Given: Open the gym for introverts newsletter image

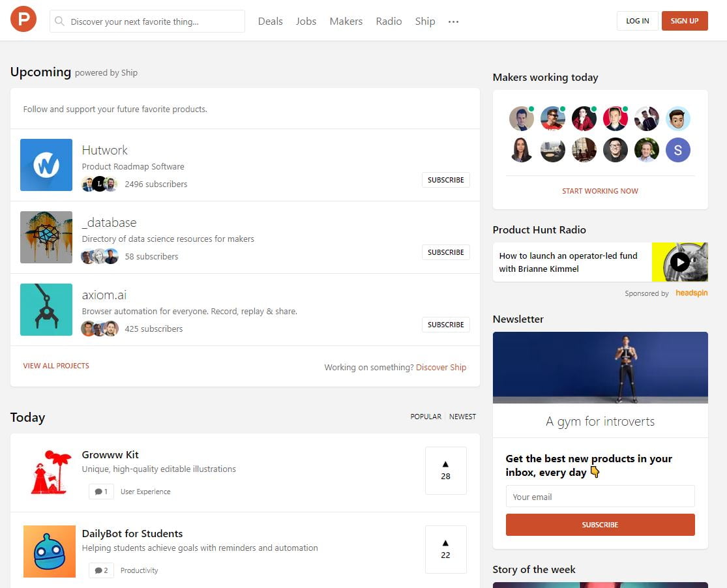Looking at the screenshot, I should [x=600, y=367].
